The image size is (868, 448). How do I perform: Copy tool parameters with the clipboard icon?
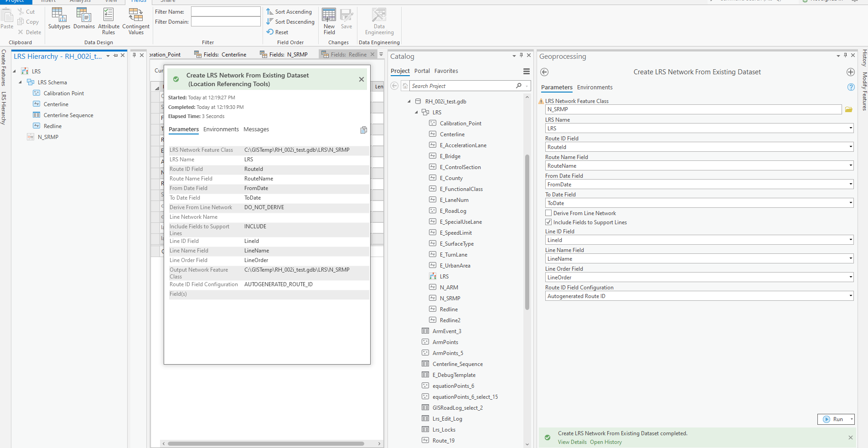point(363,130)
